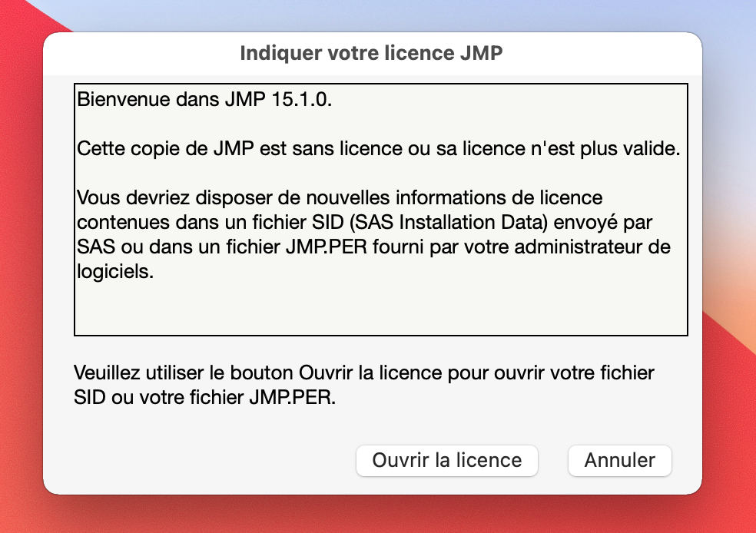The image size is (756, 533).
Task: Click the dialog title Indiquer votre licence JMP
Action: (372, 53)
